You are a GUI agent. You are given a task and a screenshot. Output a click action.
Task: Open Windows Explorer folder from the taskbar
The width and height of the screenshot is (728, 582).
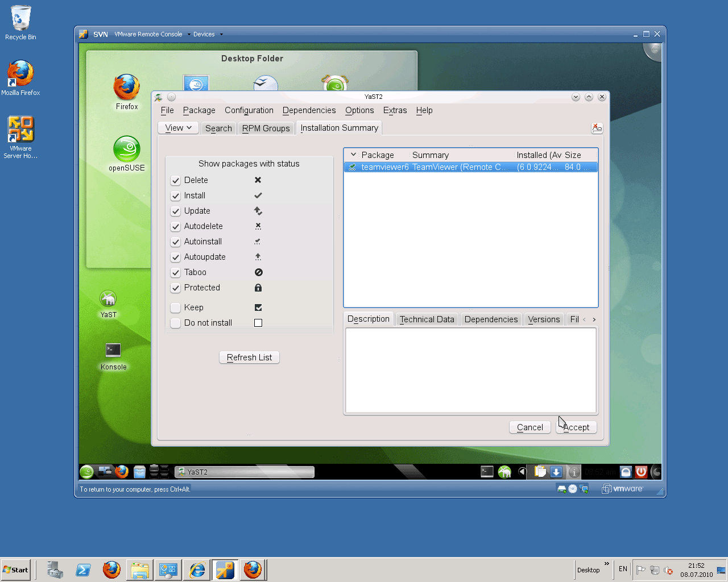point(140,569)
